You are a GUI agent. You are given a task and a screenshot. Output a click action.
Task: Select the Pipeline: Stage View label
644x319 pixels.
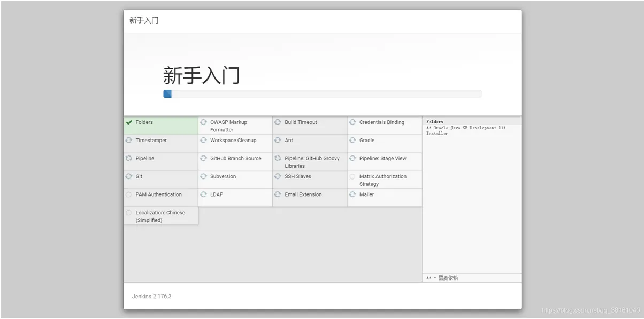pyautogui.click(x=383, y=159)
